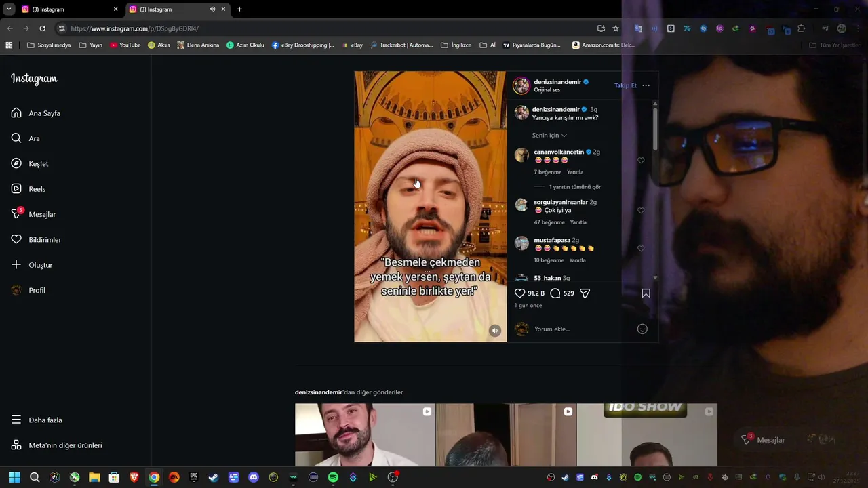This screenshot has height=488, width=868.
Task: Click the denizsinandemir link above other posts
Action: (x=319, y=392)
